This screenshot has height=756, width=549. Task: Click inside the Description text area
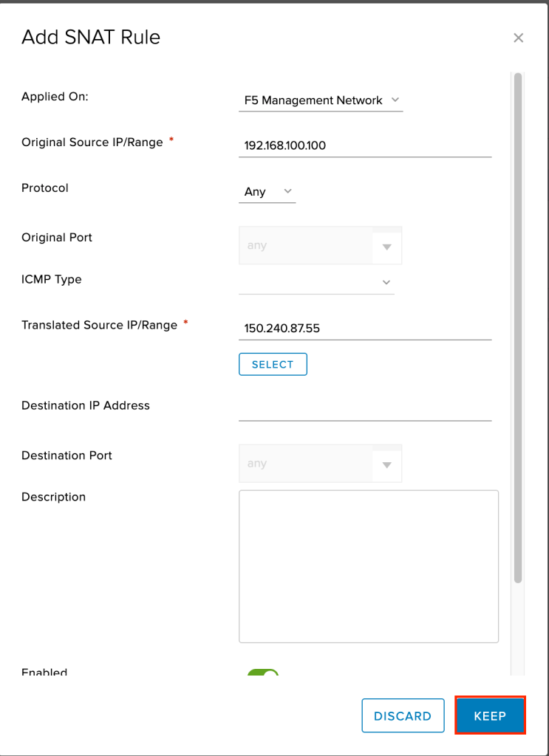pyautogui.click(x=368, y=566)
